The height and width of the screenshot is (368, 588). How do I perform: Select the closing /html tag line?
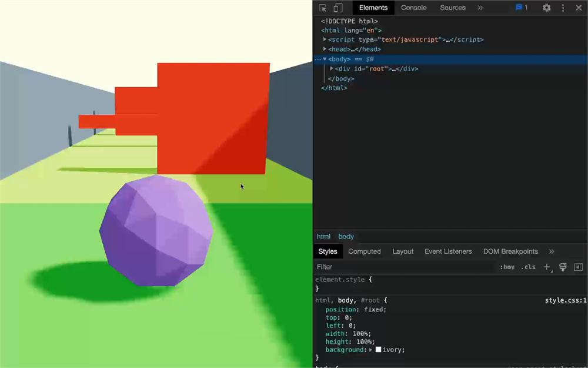334,88
